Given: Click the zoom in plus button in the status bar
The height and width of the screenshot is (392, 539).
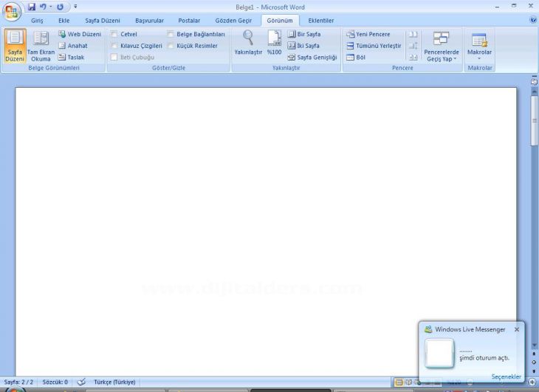Looking at the screenshot, I should tap(532, 382).
